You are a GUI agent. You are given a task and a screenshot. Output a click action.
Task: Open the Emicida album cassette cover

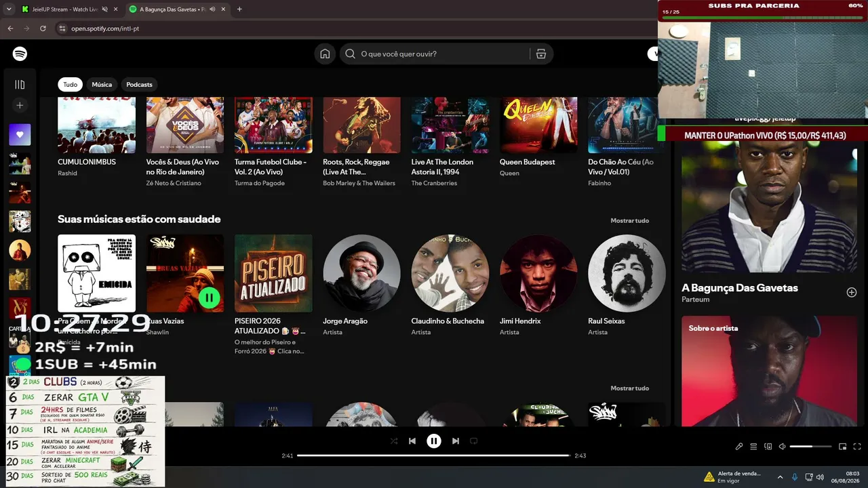coord(96,273)
